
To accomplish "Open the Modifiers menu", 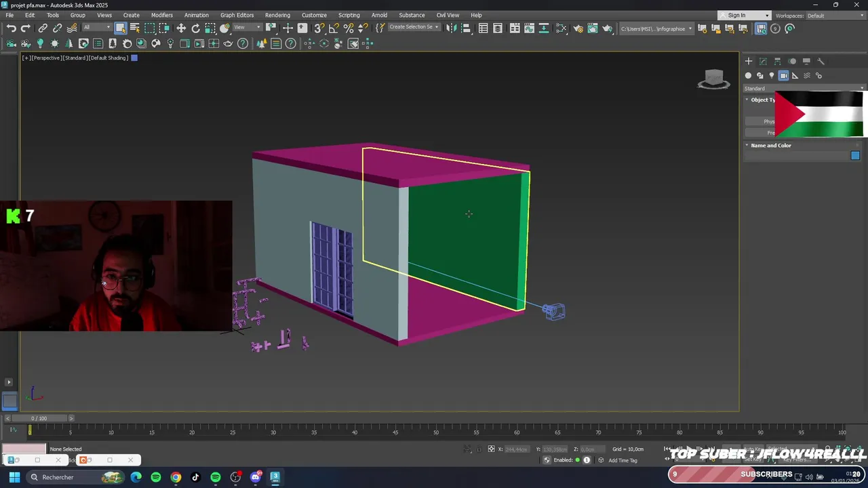I will pyautogui.click(x=161, y=15).
